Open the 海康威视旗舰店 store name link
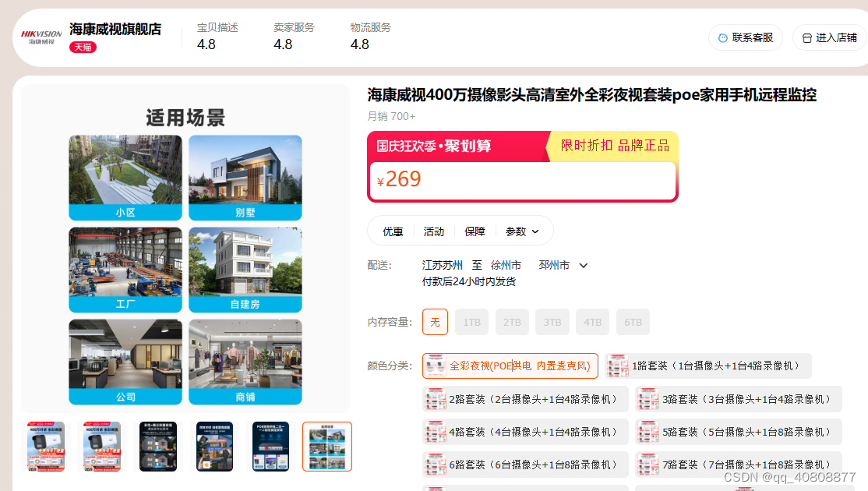Screen dimensions: 868x491 (x=115, y=29)
